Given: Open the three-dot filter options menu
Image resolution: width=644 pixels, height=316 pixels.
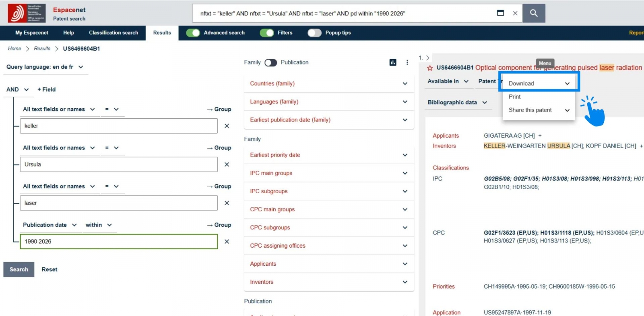Looking at the screenshot, I should coord(407,62).
